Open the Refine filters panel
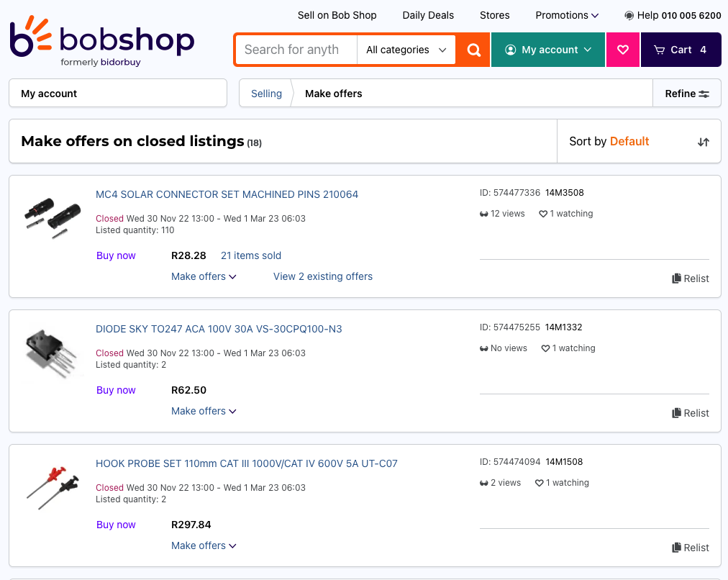The width and height of the screenshot is (728, 580). [x=687, y=94]
